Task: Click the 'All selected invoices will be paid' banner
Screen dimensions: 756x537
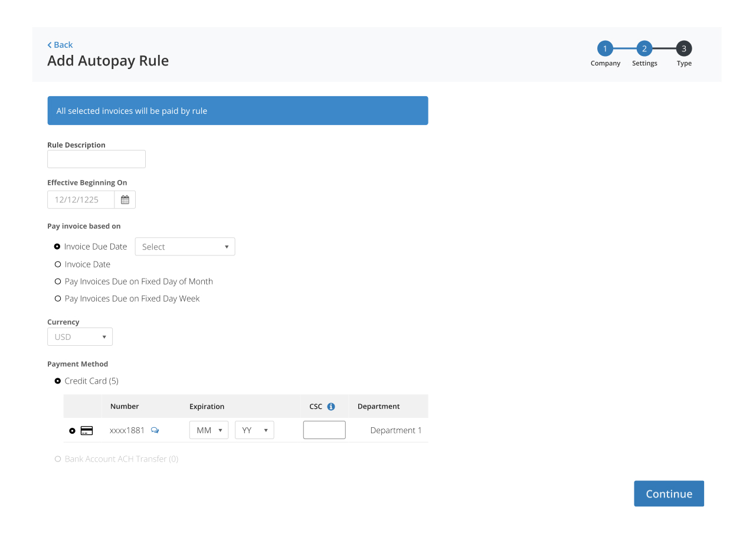Action: (x=238, y=111)
